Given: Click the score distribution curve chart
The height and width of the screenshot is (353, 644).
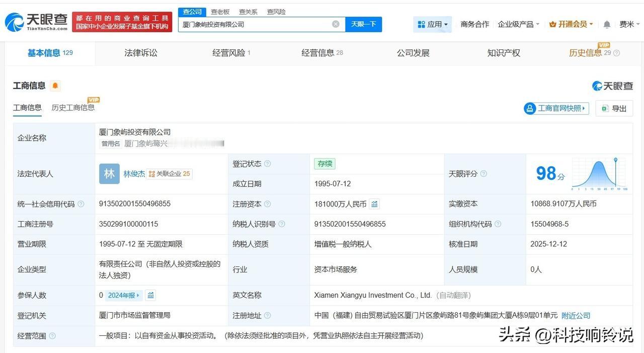Looking at the screenshot, I should (599, 174).
